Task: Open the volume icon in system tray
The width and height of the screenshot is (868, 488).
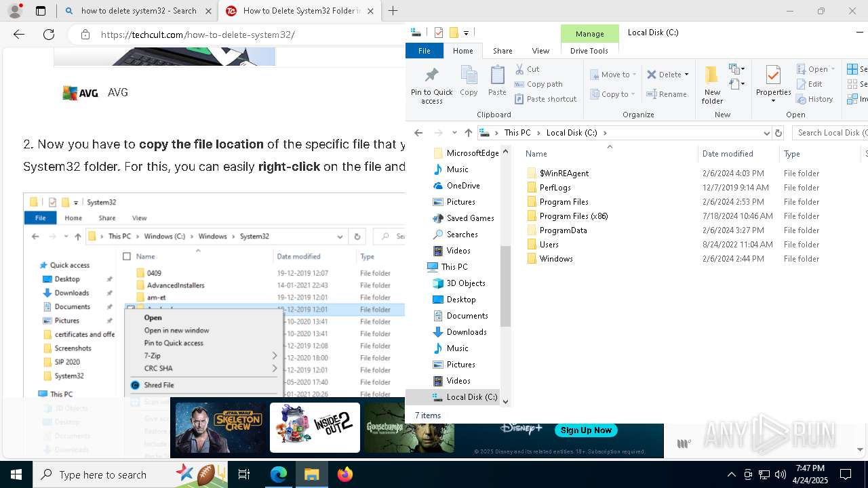Action: [780, 474]
